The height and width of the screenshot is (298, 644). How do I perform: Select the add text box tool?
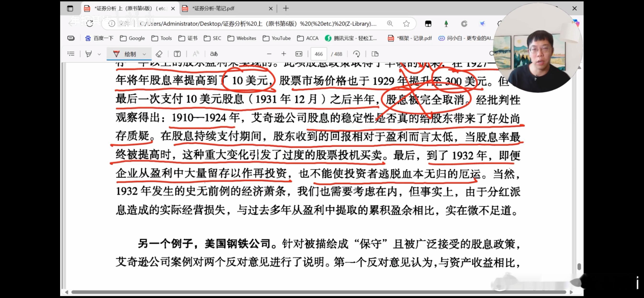pos(177,54)
